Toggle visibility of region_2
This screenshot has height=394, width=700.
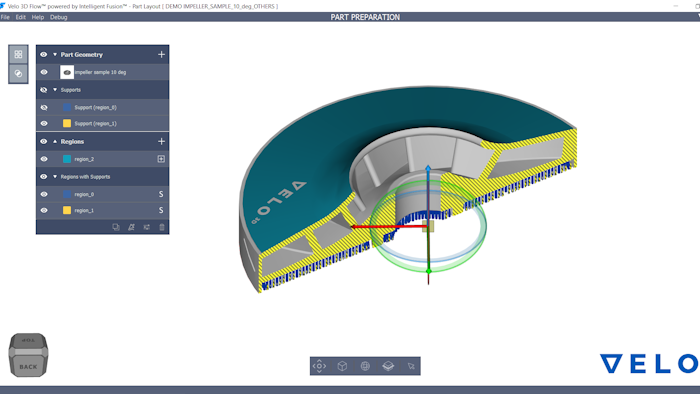tap(44, 159)
